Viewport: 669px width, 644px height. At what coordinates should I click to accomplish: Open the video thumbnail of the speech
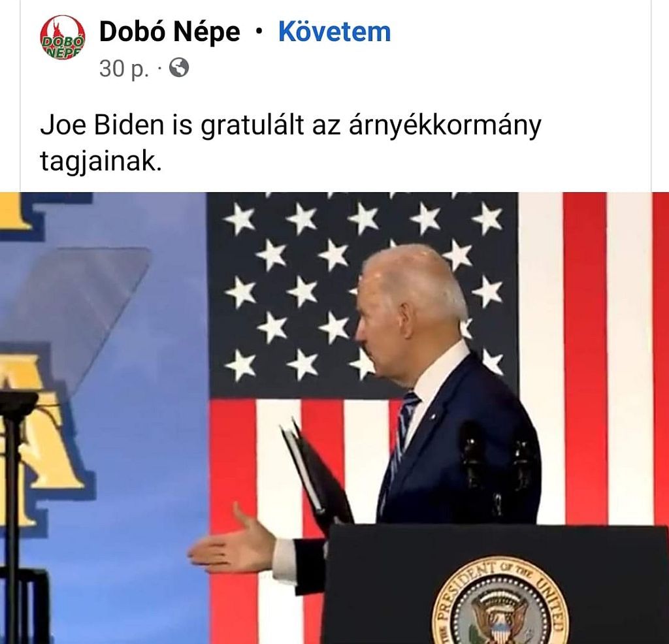[334, 418]
